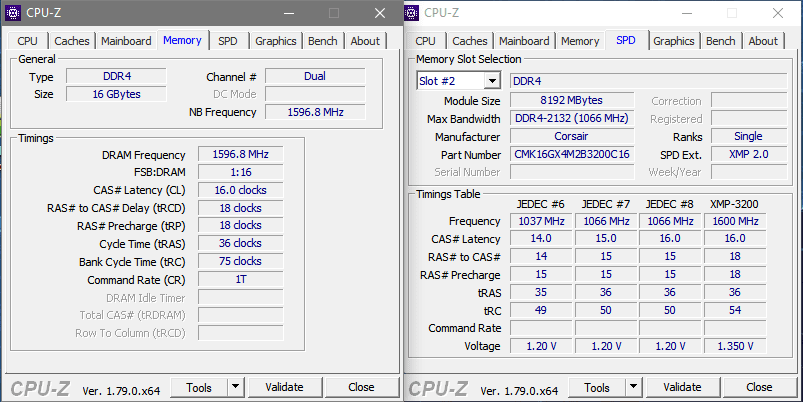Open About tab in the right window
The image size is (803, 402).
click(763, 41)
